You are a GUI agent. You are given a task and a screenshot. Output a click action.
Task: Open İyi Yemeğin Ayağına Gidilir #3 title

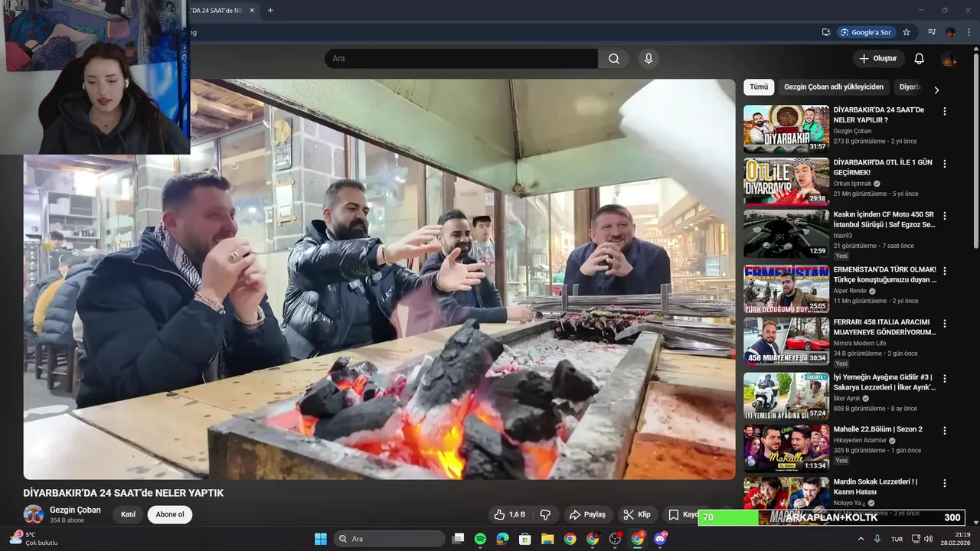884,383
